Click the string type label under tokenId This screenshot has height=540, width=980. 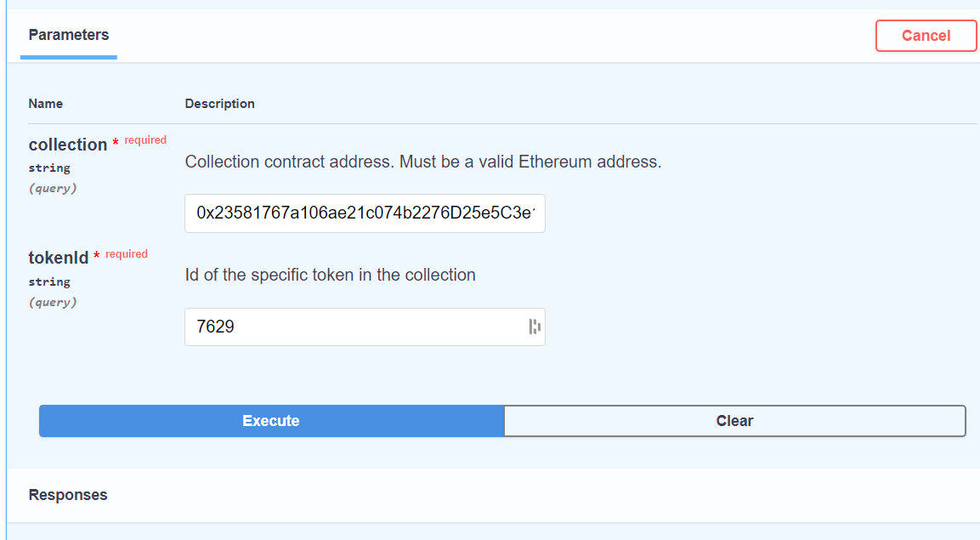click(49, 281)
